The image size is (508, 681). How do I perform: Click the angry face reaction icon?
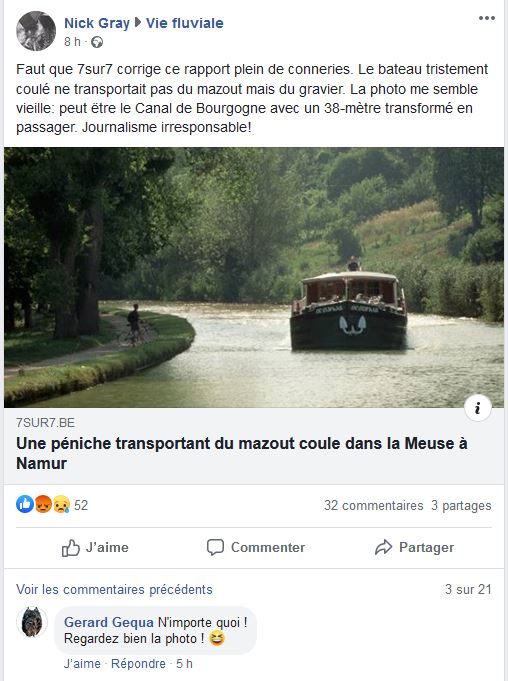coord(43,504)
